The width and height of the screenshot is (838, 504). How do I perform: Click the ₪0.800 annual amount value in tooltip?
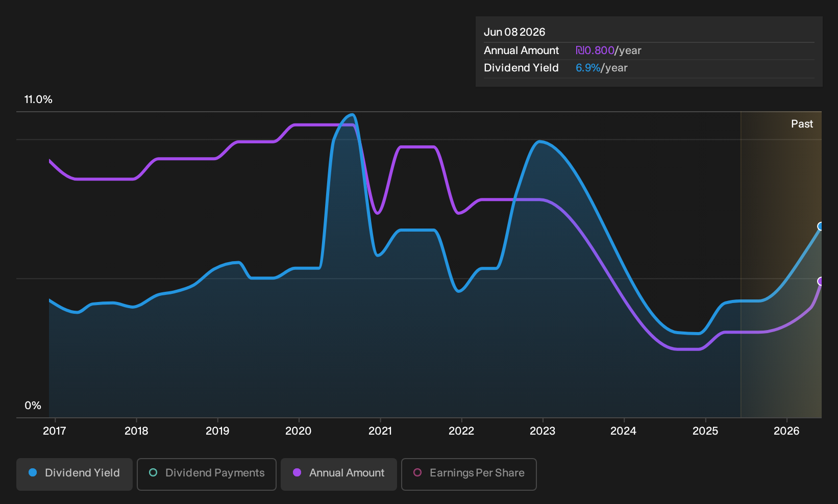pos(595,51)
